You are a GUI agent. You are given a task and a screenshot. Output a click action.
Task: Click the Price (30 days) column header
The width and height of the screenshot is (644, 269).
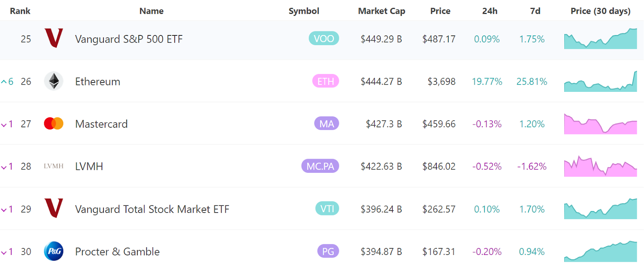[600, 11]
